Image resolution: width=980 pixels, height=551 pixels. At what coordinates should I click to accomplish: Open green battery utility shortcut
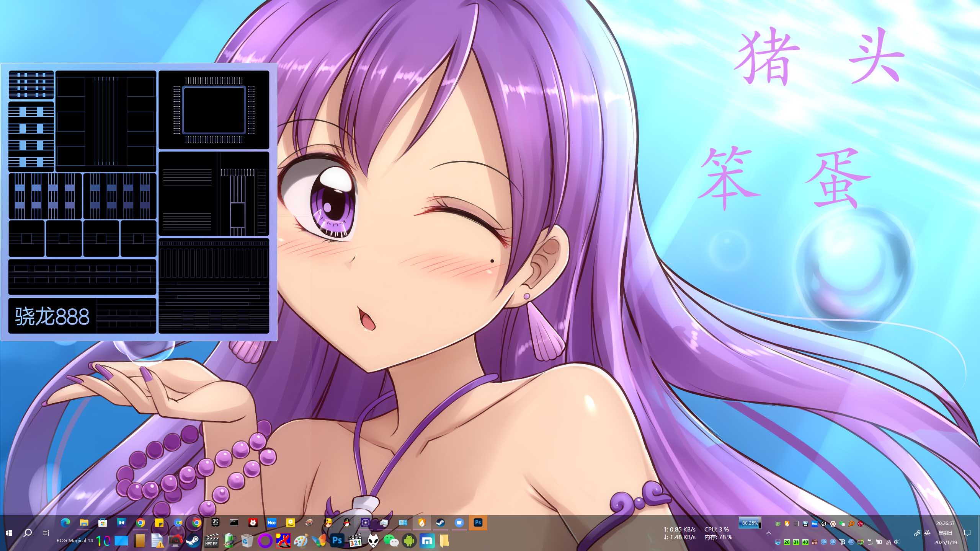coord(229,541)
